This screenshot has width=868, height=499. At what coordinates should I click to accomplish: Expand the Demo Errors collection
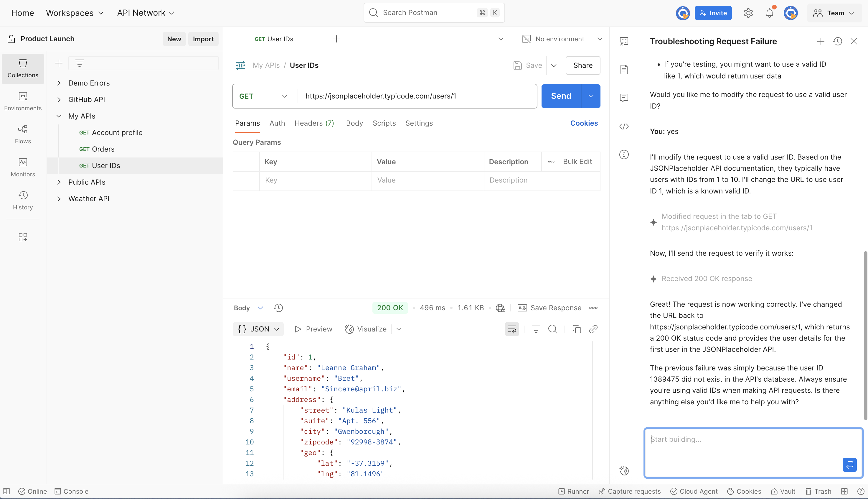(x=59, y=83)
